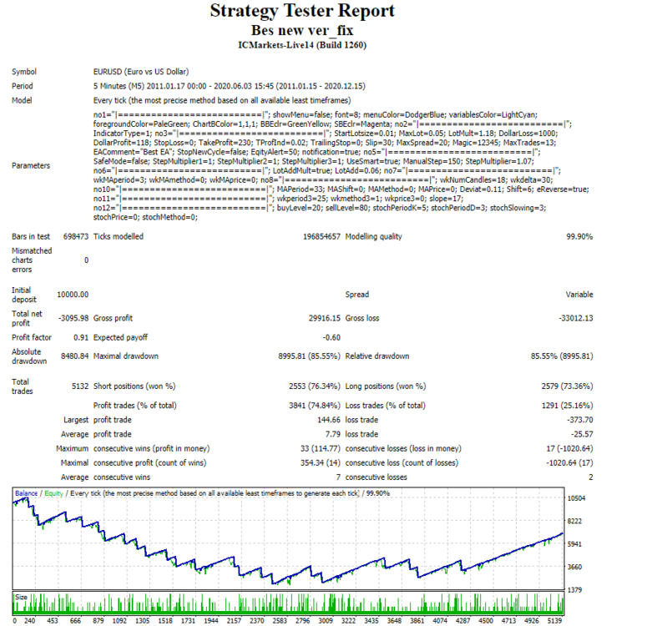
Task: Click Profit factor value 0.91
Action: tap(81, 338)
